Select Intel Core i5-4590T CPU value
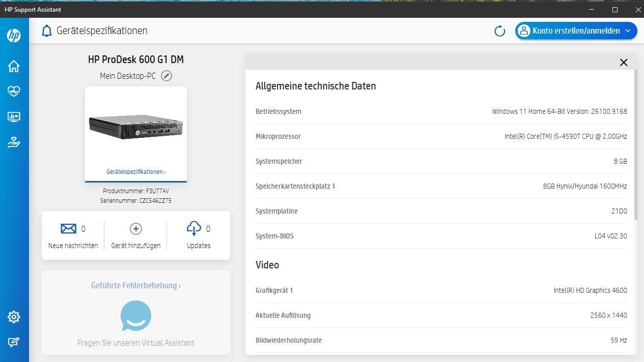 tap(566, 136)
